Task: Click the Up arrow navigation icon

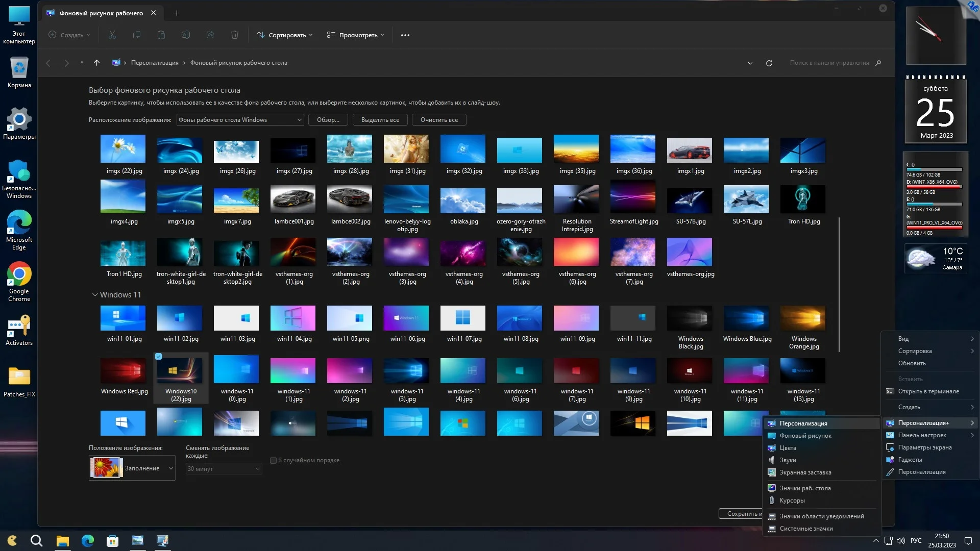Action: [96, 63]
